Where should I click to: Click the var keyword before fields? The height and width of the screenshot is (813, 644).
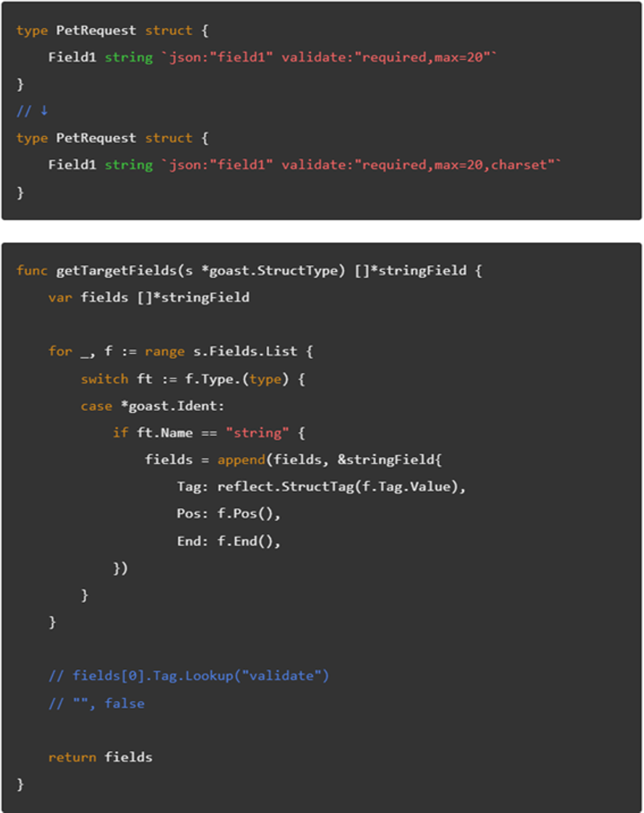point(60,297)
